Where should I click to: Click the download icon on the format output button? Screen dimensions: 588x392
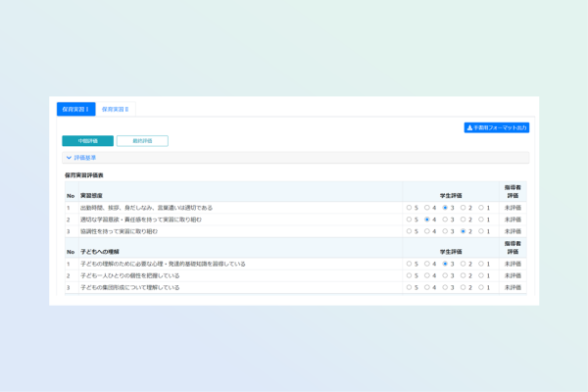(470, 127)
